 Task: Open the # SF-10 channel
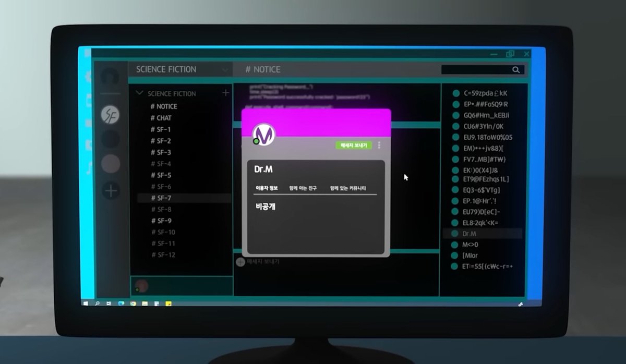tap(163, 232)
